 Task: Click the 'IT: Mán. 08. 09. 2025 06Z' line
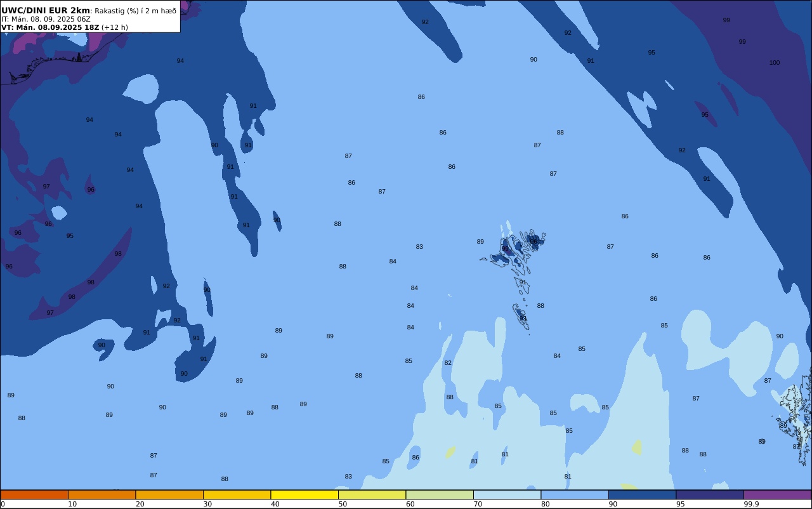46,19
